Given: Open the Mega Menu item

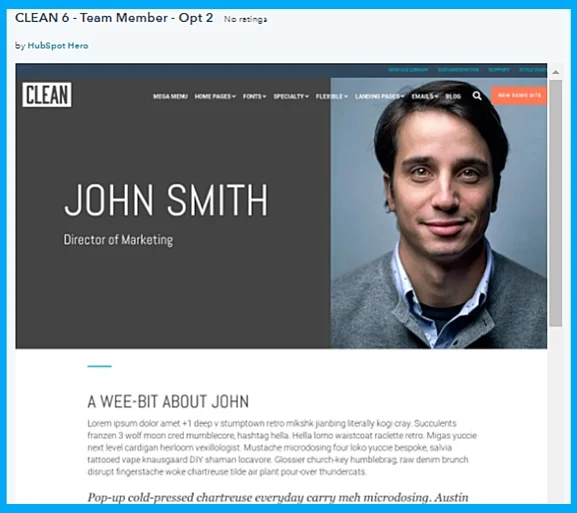Looking at the screenshot, I should (x=170, y=96).
